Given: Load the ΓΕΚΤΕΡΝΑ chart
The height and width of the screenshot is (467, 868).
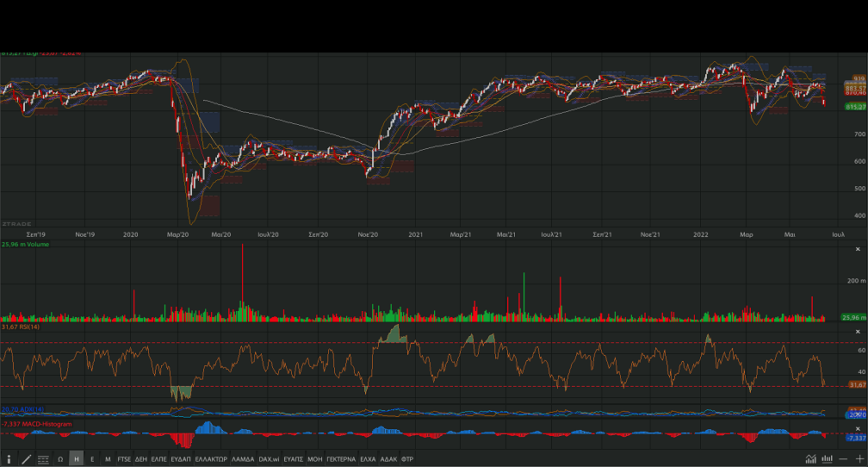Looking at the screenshot, I should (341, 459).
